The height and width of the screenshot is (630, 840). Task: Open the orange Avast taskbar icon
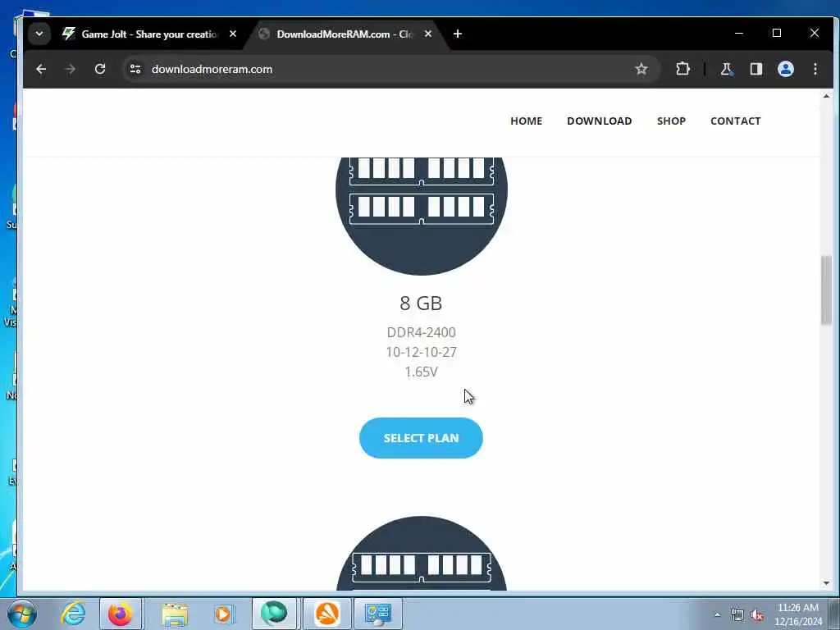pos(326,614)
